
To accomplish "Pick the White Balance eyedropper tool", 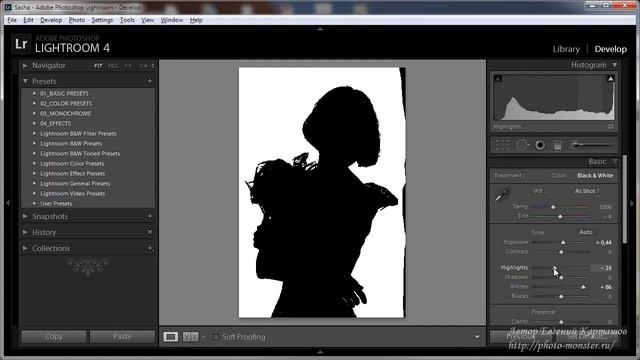I will pos(502,194).
